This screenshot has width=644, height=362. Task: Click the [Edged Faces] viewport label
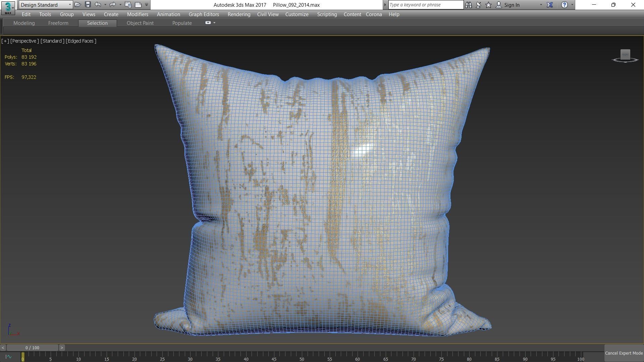[81, 41]
